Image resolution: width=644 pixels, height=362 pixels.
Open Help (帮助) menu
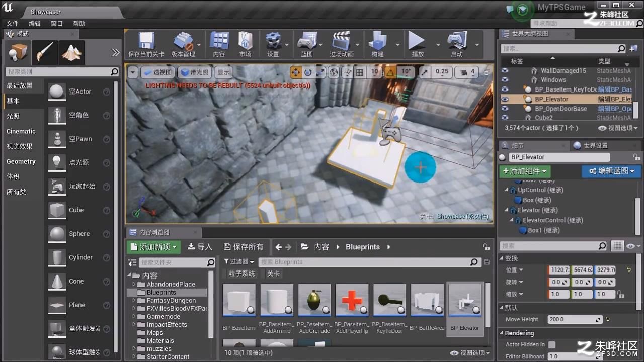point(79,24)
